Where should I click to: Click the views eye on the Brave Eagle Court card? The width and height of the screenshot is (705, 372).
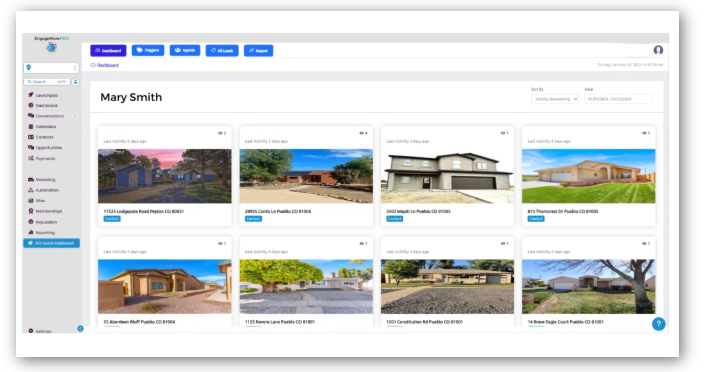pos(644,243)
